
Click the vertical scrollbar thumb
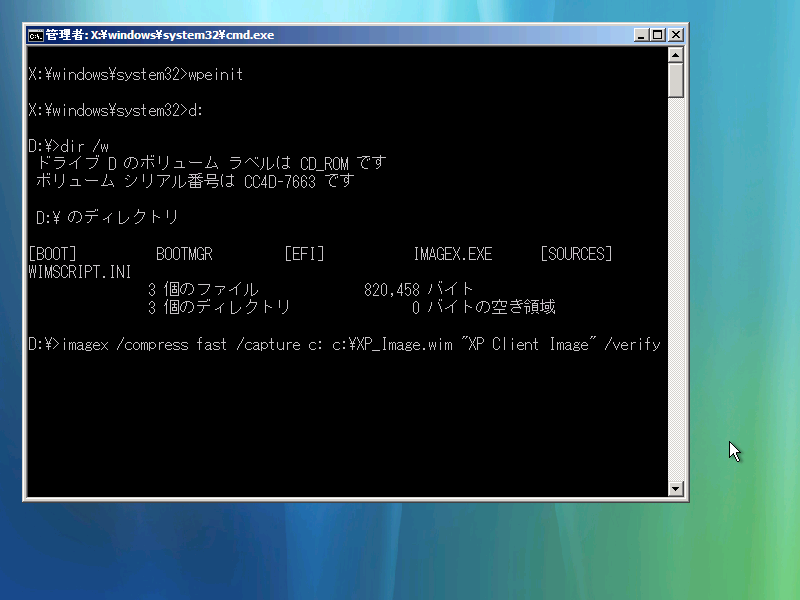[x=676, y=80]
